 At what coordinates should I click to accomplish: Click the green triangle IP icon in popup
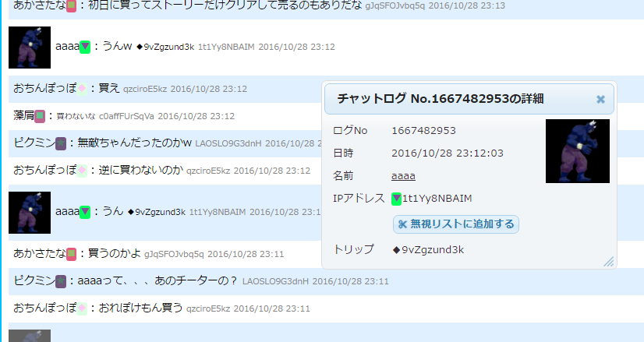coord(396,199)
